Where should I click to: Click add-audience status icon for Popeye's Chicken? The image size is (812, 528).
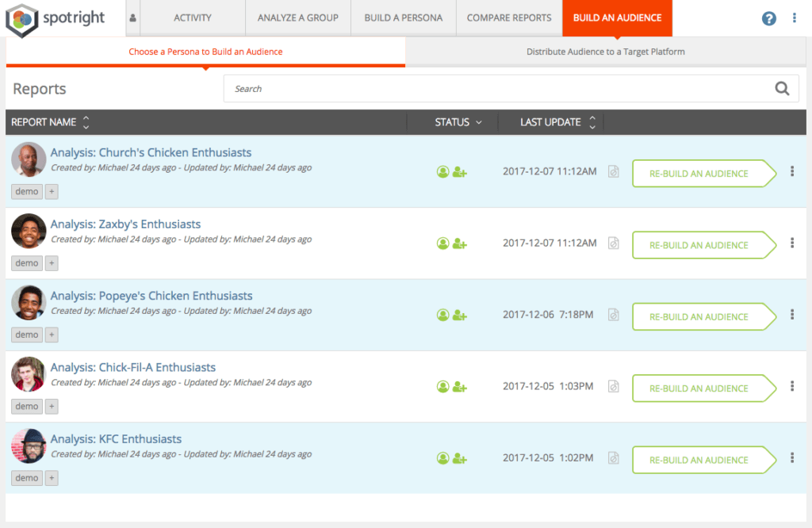[460, 315]
